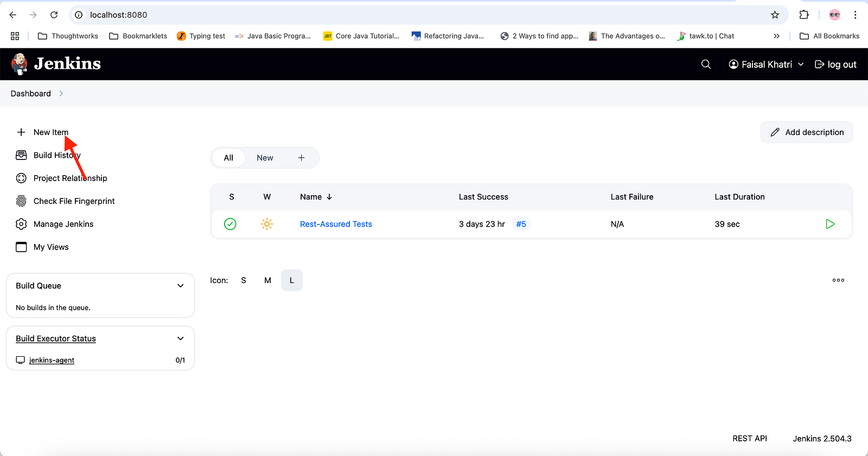Open the browser profile avatar
Screen dimensions: 868x456
tap(835, 15)
